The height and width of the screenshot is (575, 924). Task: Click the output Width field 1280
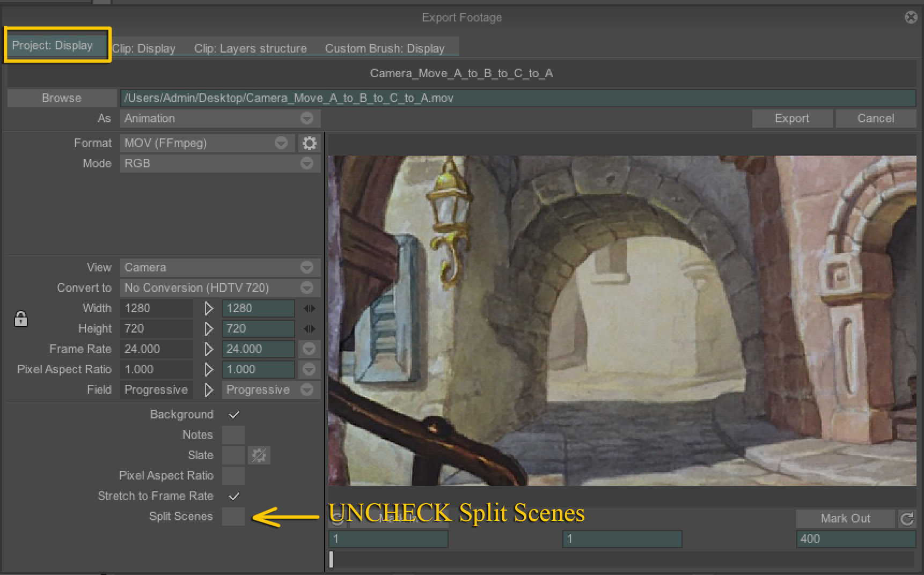click(x=258, y=308)
